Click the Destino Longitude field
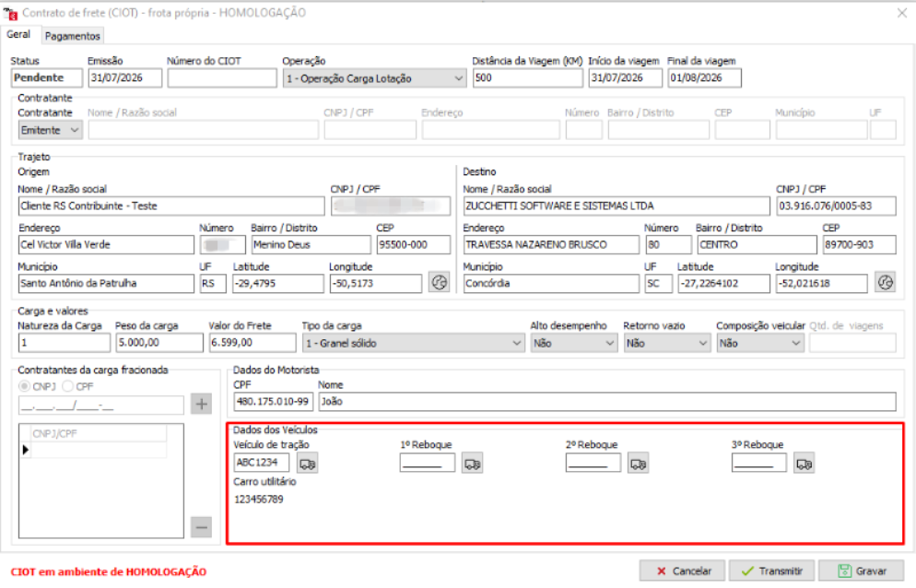 pyautogui.click(x=821, y=284)
